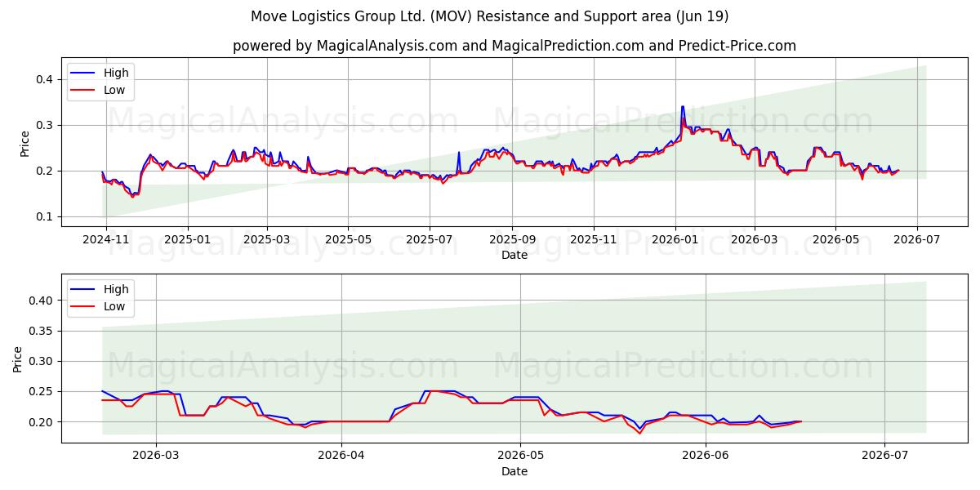
Task: Click the 'Date' axis title of the upper chart
Action: click(514, 256)
